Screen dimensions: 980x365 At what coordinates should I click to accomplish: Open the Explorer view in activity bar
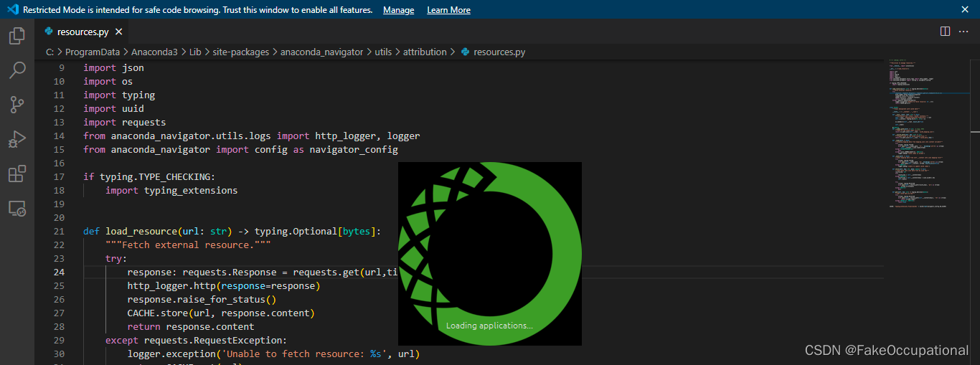(17, 36)
